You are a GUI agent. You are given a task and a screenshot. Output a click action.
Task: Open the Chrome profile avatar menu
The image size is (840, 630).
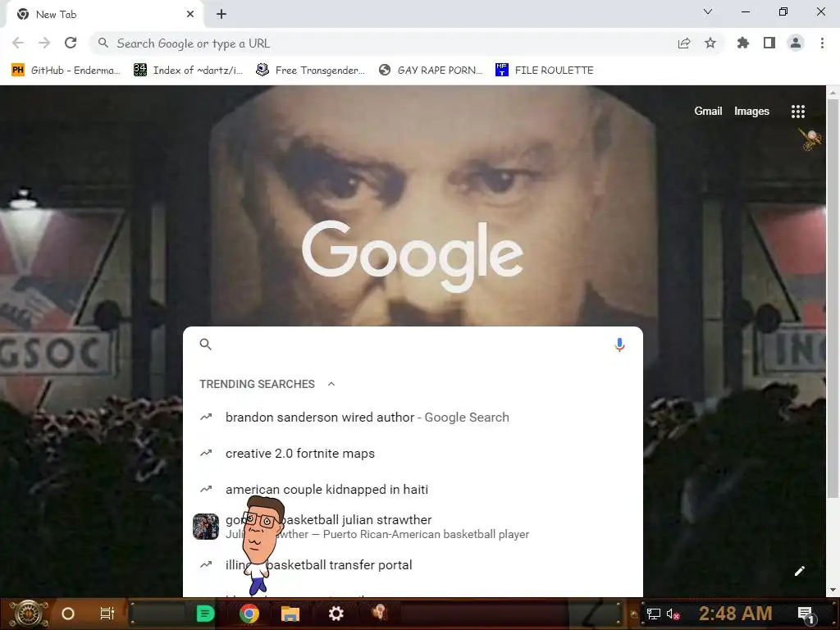pyautogui.click(x=796, y=43)
